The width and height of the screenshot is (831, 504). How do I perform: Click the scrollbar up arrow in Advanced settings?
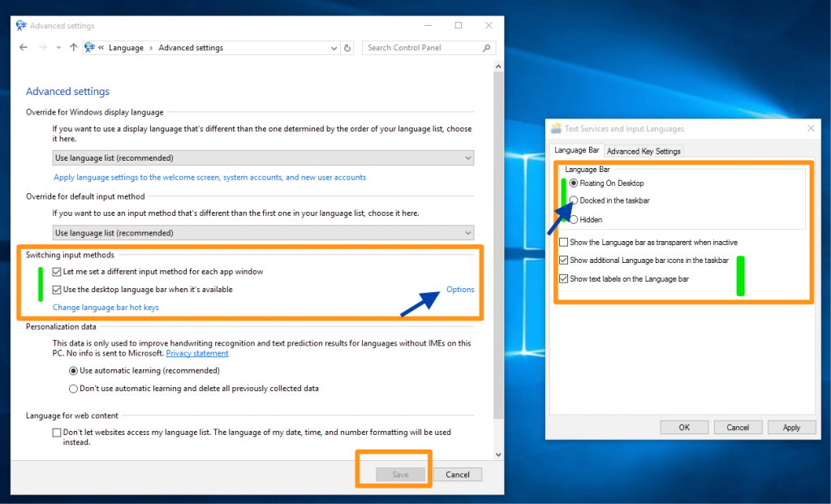[498, 67]
